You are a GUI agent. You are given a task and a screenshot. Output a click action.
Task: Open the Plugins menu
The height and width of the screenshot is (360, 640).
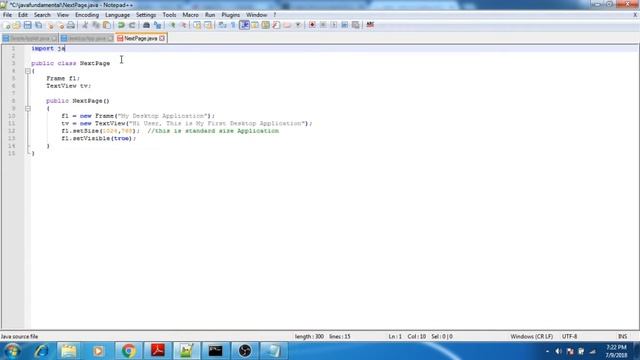pos(231,15)
